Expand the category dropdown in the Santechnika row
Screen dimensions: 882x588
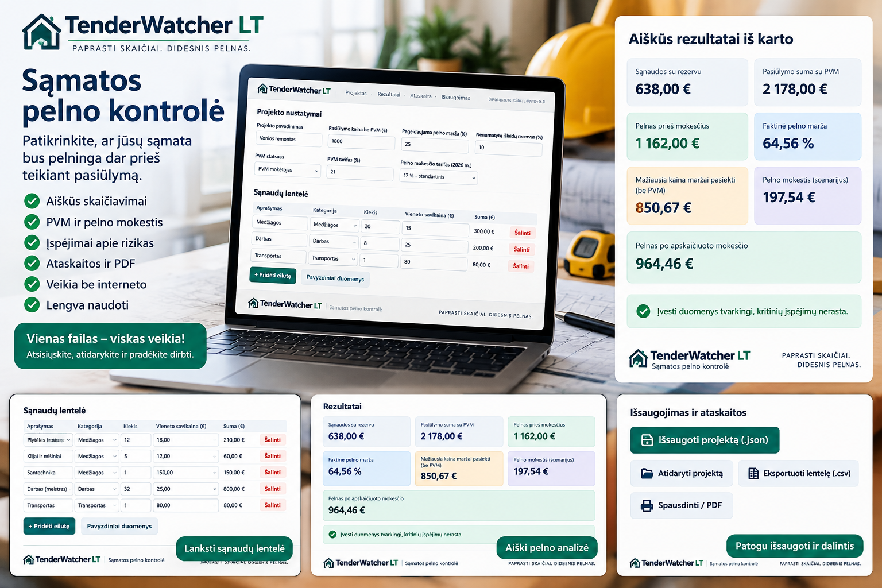(x=97, y=473)
